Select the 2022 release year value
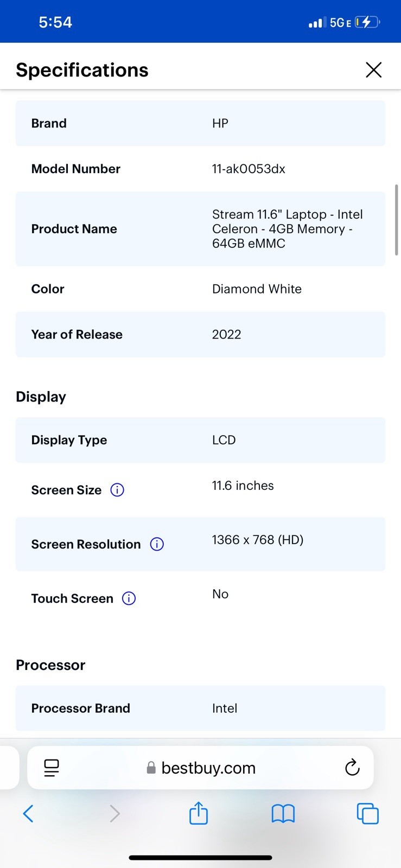The width and height of the screenshot is (401, 868). [226, 334]
